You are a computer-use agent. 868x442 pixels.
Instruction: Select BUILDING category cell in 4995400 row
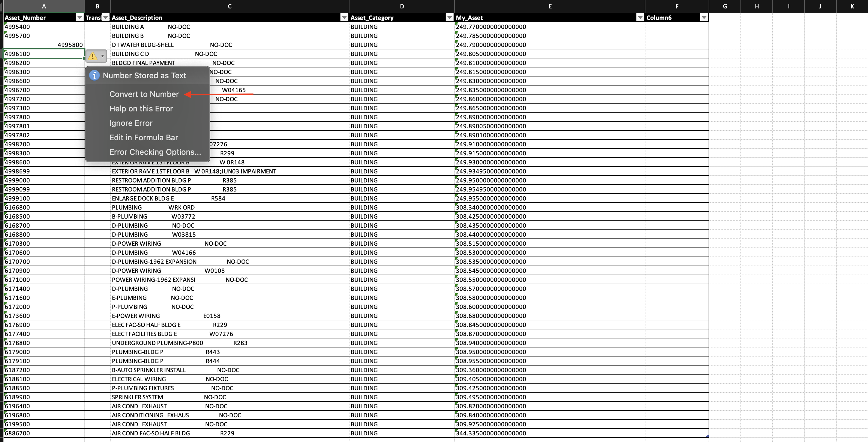(x=402, y=27)
